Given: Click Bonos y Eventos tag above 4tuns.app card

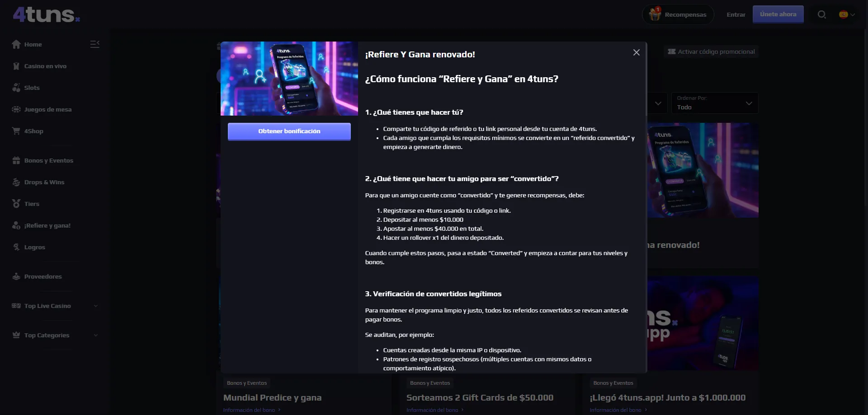Looking at the screenshot, I should 613,383.
